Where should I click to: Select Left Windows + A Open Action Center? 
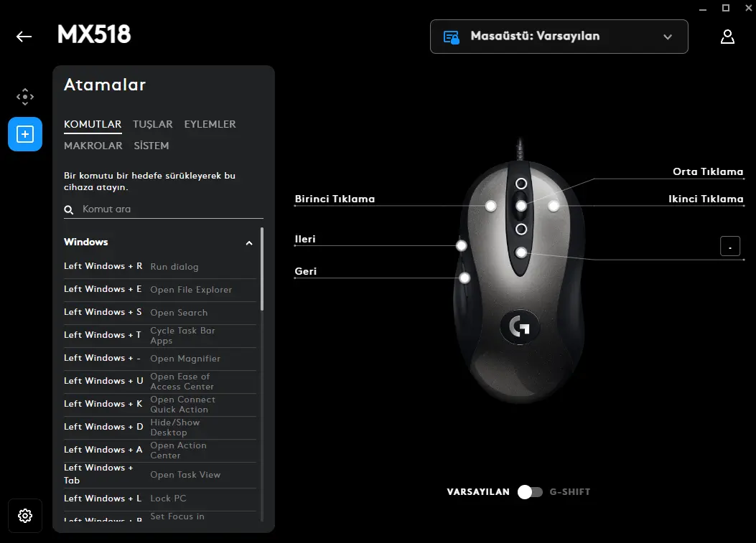[160, 450]
